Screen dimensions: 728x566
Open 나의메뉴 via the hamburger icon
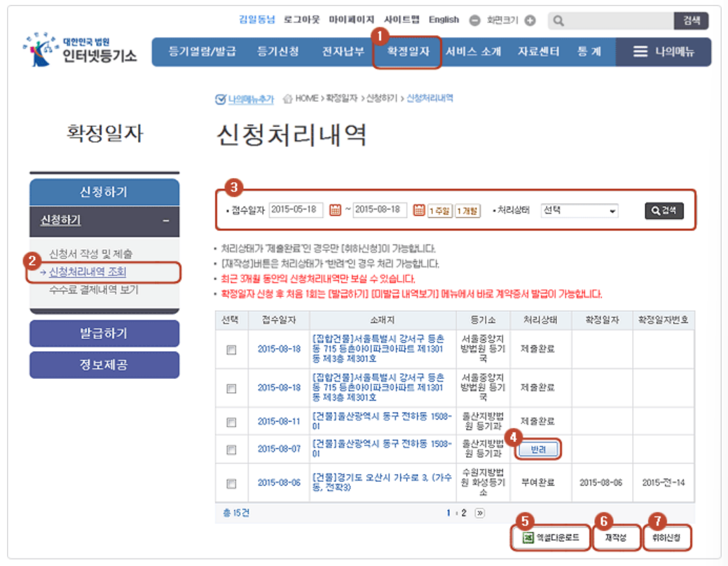pos(639,51)
